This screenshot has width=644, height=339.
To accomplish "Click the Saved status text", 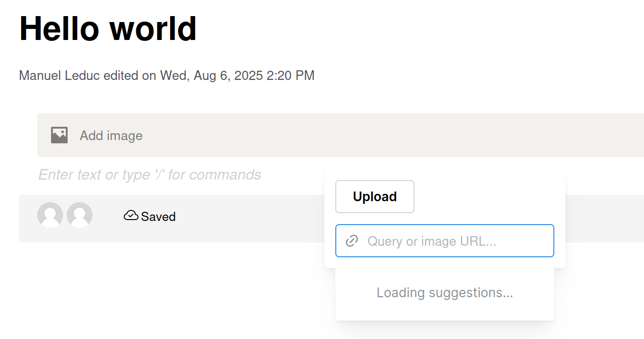I will [158, 216].
